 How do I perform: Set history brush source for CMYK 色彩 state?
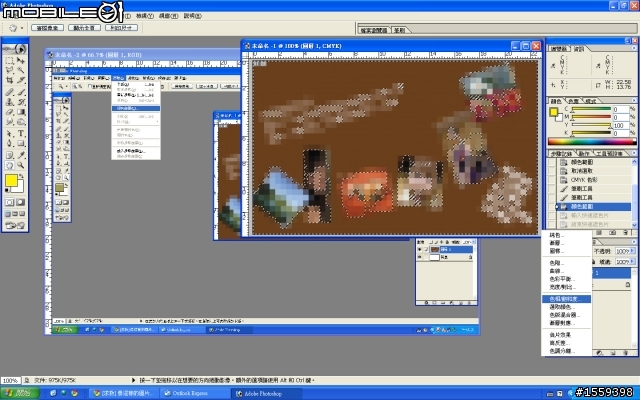(x=551, y=180)
